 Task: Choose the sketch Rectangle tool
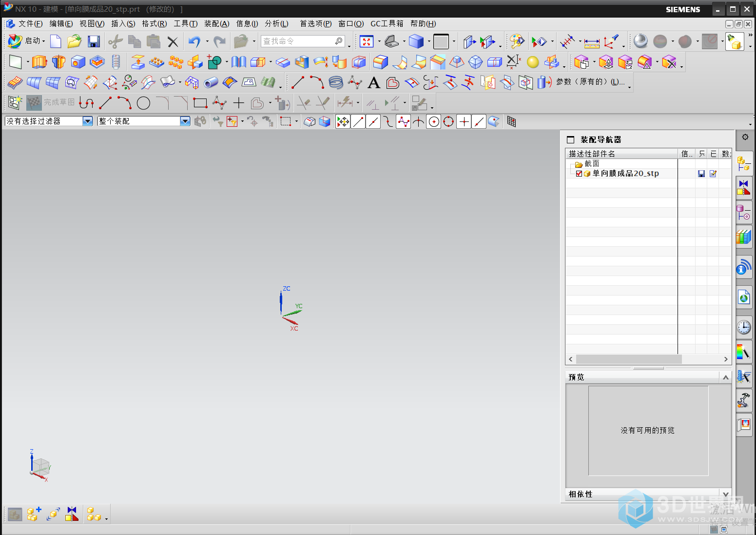200,103
